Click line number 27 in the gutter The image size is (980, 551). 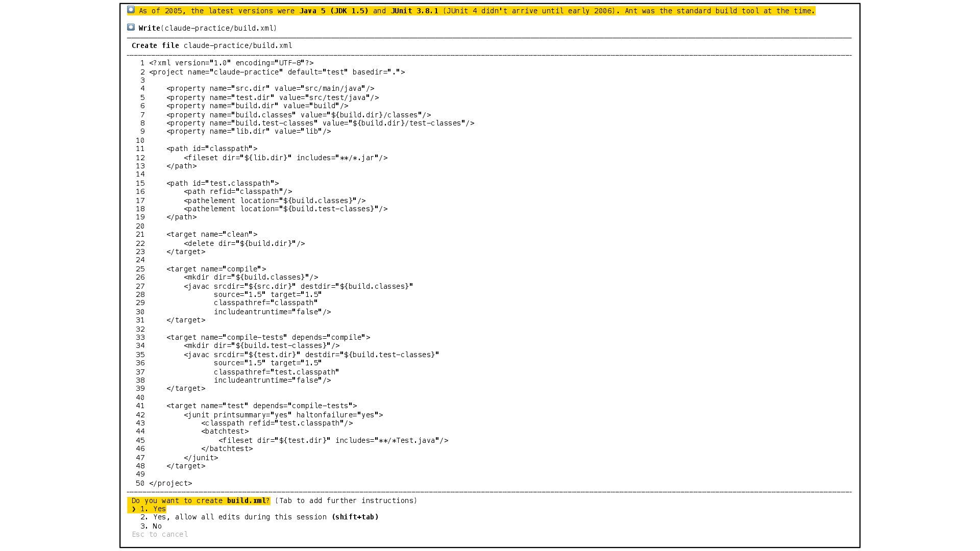pos(140,286)
